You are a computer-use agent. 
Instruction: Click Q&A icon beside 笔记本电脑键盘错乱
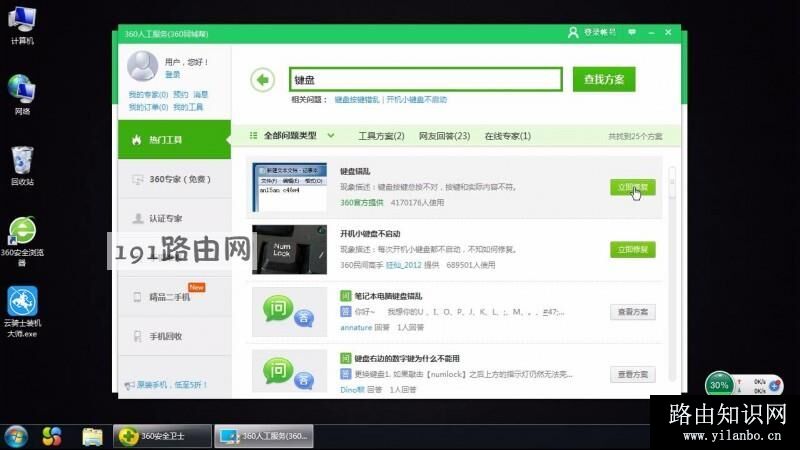[x=289, y=312]
